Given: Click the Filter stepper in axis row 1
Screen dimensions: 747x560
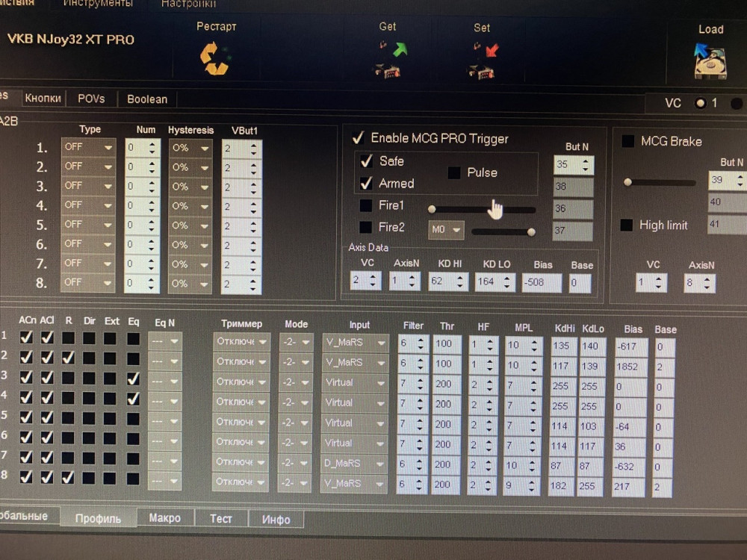Looking at the screenshot, I should coord(412,343).
